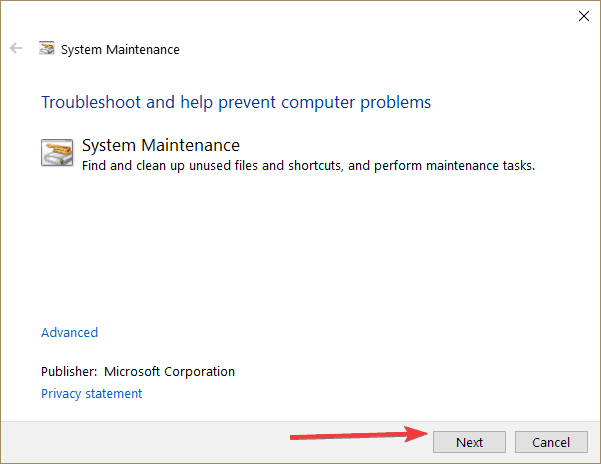
Task: Click the word problems ending the heading
Action: [x=395, y=103]
